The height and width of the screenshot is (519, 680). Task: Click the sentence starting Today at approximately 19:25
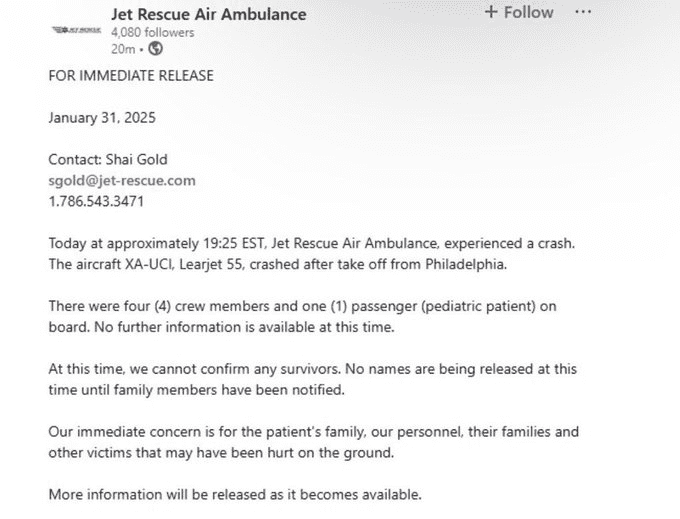(x=312, y=243)
